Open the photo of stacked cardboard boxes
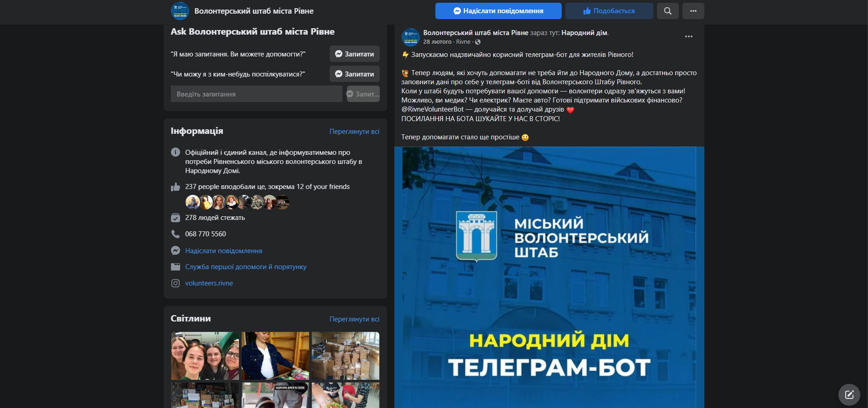868x408 pixels. click(x=346, y=356)
